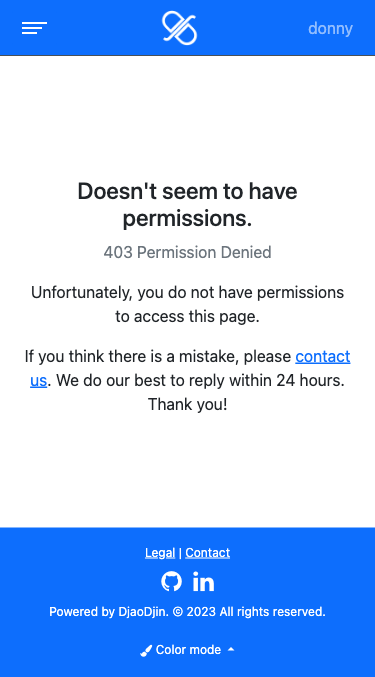Image resolution: width=375 pixels, height=677 pixels.
Task: Click the '403 Permission Denied' subtitle
Action: click(187, 252)
